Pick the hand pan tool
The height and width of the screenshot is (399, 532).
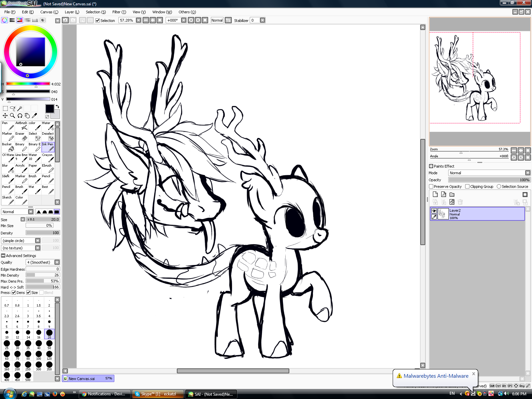(27, 116)
